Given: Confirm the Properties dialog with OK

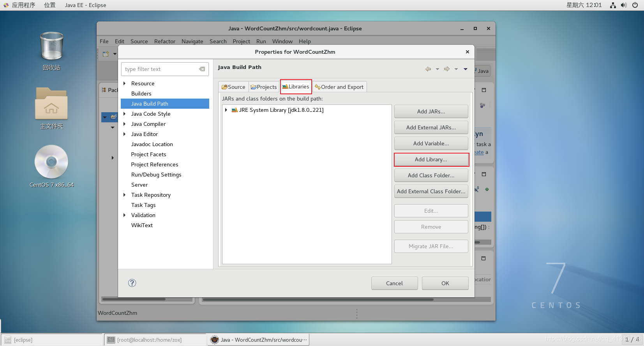Looking at the screenshot, I should click(445, 283).
